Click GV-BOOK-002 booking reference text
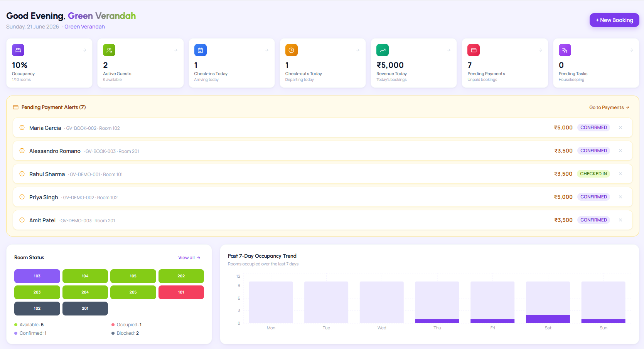The image size is (644, 349). [x=81, y=128]
